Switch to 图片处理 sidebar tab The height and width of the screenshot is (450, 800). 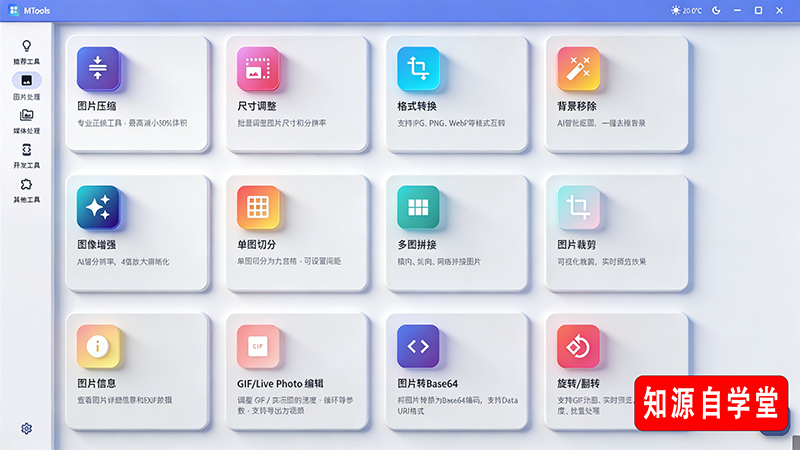[x=27, y=87]
